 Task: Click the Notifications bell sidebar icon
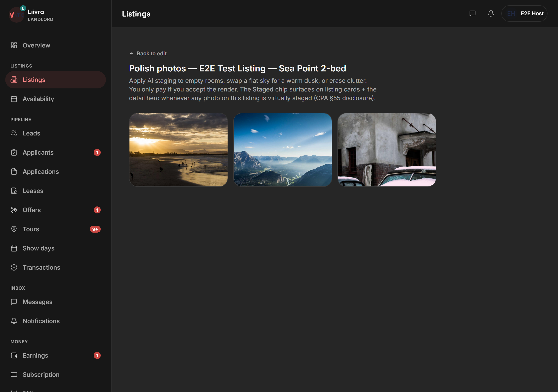(x=14, y=321)
